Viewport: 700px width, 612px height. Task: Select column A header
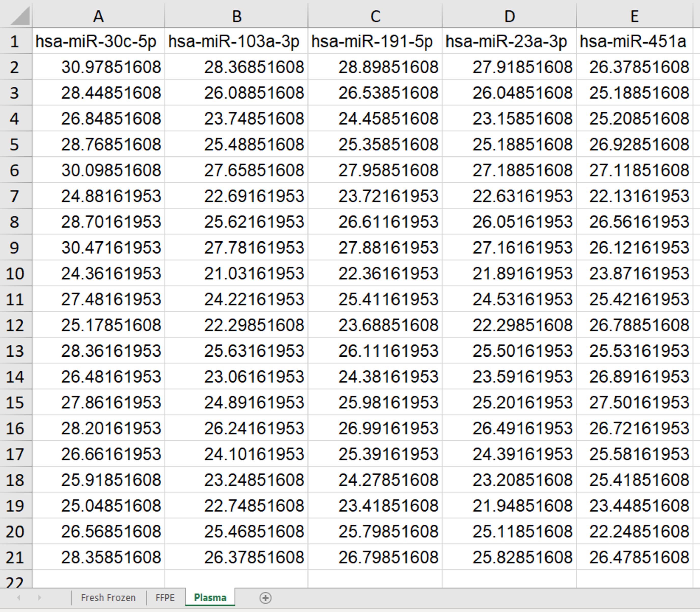click(x=99, y=16)
